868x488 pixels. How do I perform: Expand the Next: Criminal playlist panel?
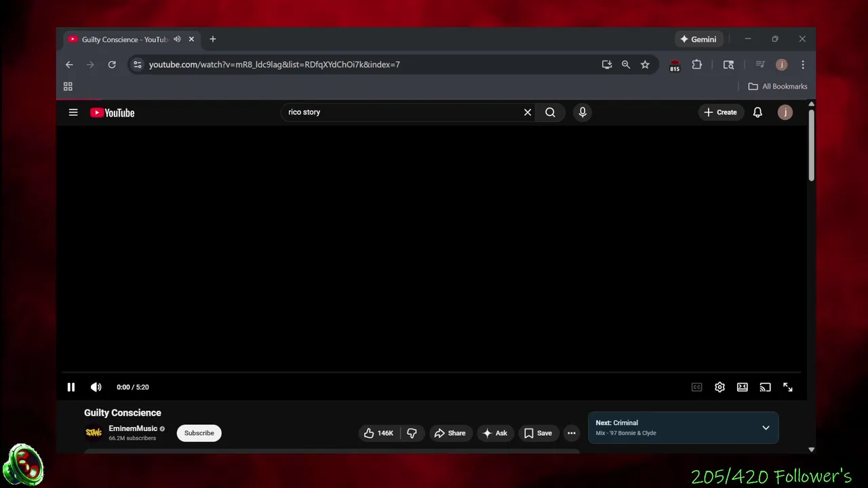(766, 428)
